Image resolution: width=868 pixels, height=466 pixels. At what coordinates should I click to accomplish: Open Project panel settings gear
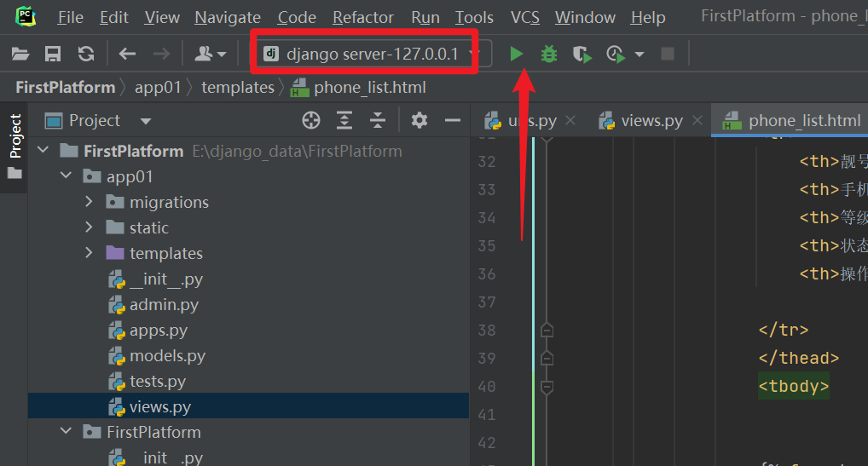pyautogui.click(x=419, y=120)
